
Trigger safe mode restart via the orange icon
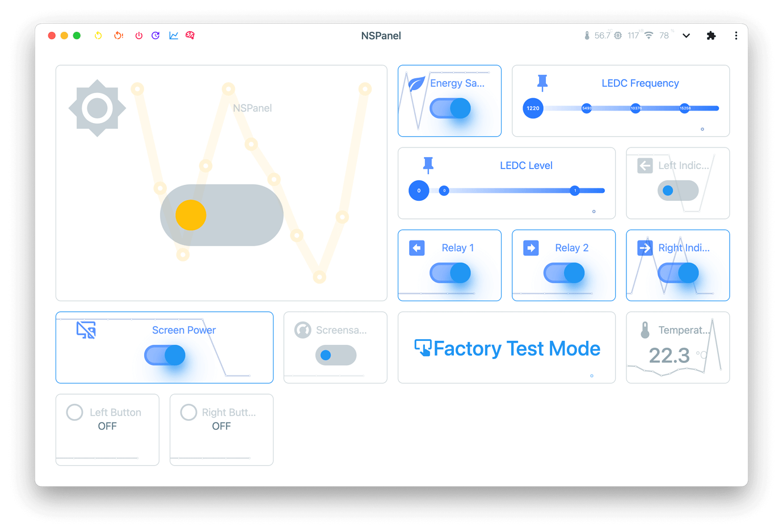[x=118, y=35]
